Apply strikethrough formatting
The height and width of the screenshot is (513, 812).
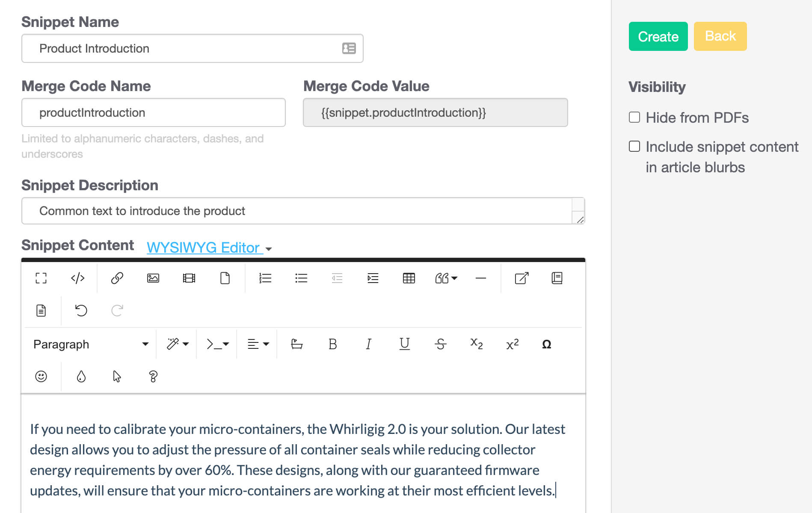pos(440,344)
